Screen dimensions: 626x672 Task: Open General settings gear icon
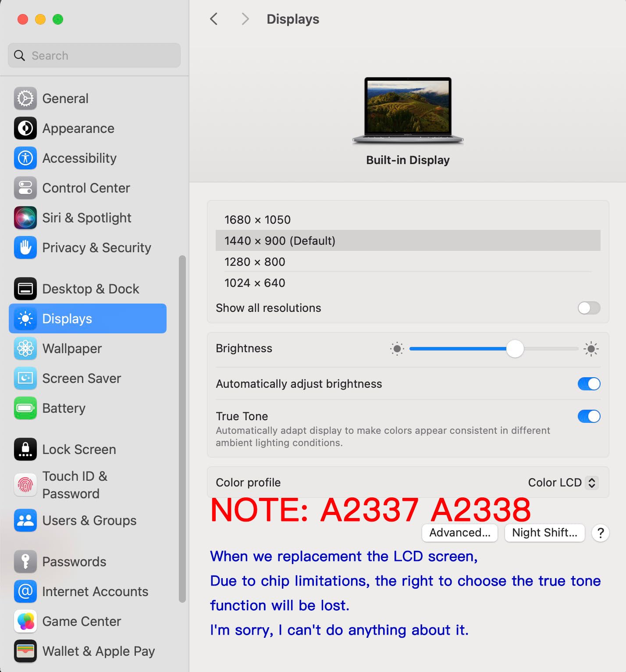coord(25,98)
